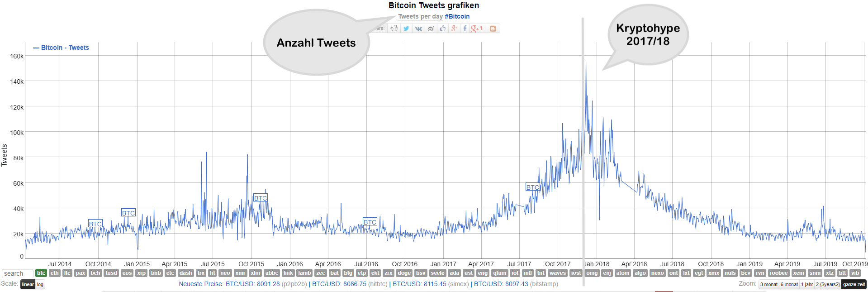Share via the VK icon
This screenshot has width=868, height=292.
pyautogui.click(x=418, y=29)
